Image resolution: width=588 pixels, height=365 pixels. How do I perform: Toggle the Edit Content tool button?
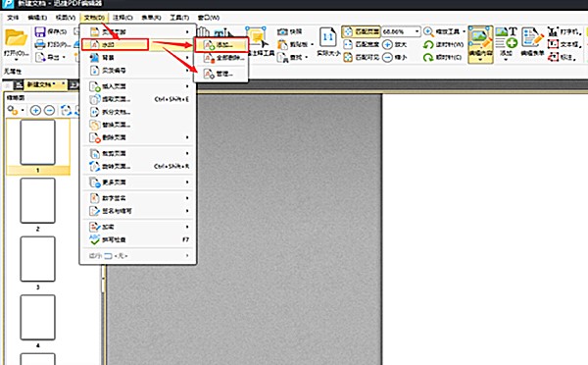pos(480,44)
